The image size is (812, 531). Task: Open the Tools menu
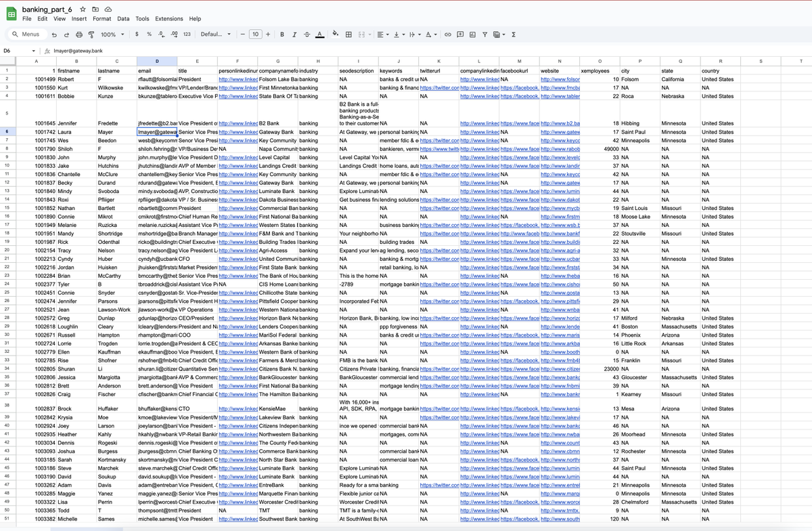click(x=142, y=19)
